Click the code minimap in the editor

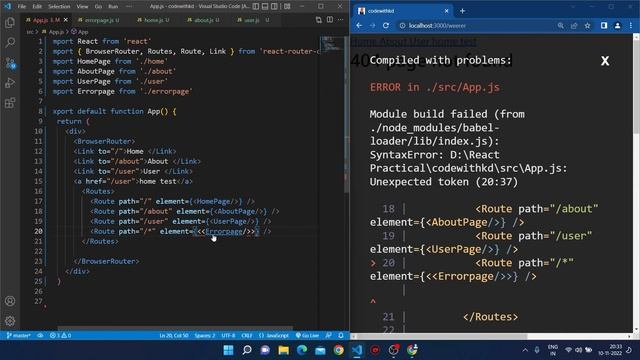coord(331,44)
